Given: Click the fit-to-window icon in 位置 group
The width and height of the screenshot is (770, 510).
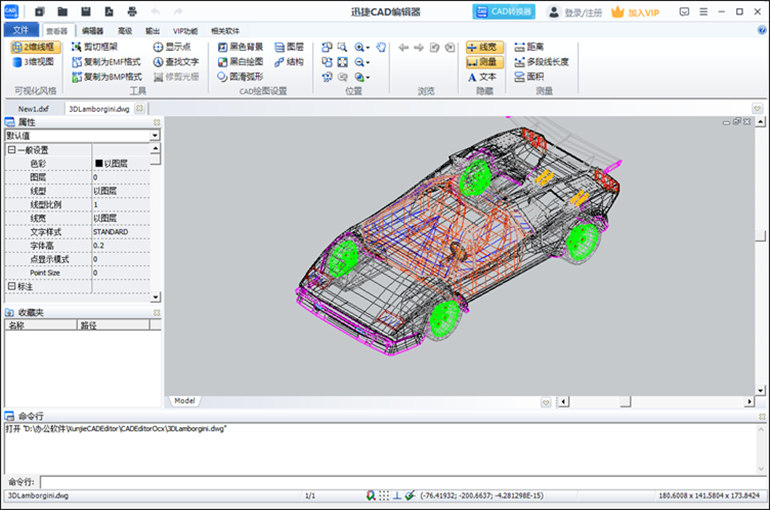Looking at the screenshot, I should [x=342, y=62].
